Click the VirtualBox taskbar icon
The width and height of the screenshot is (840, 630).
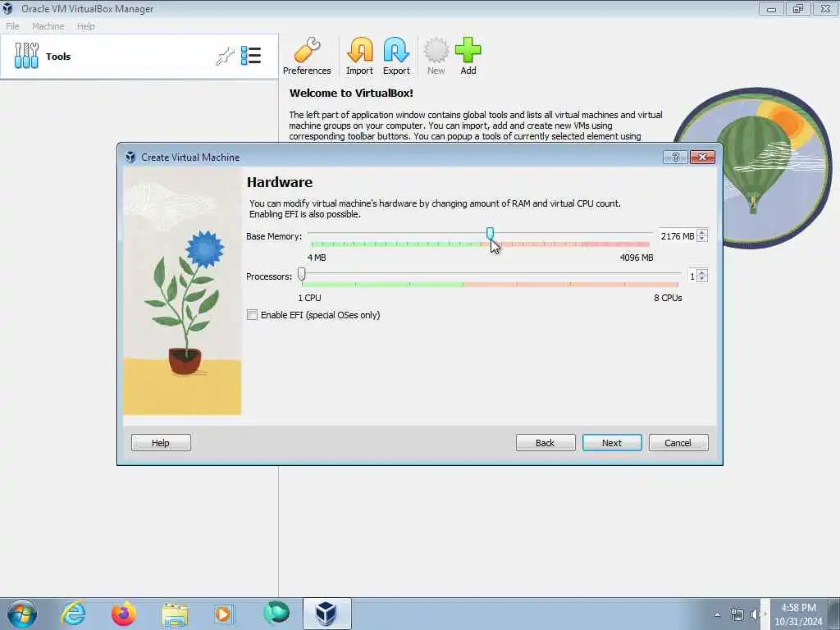[326, 614]
